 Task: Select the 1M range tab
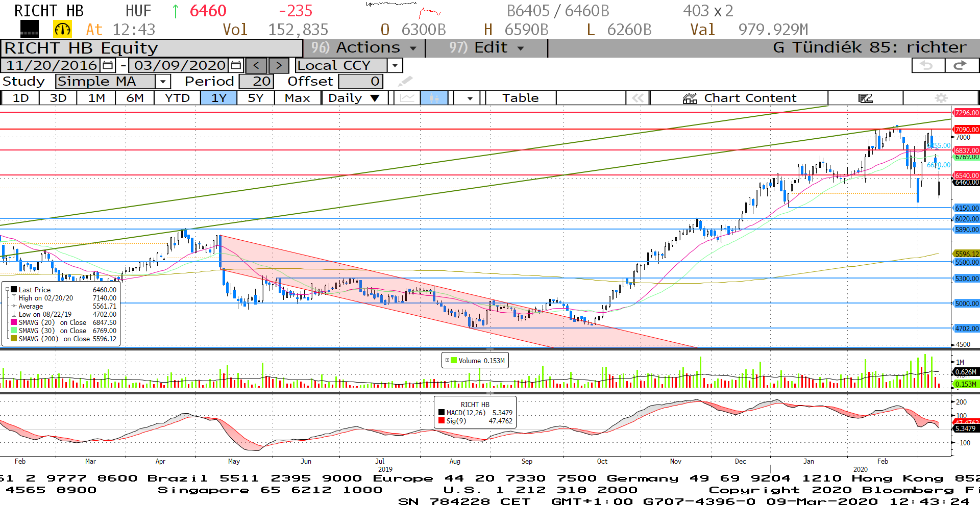coord(96,98)
